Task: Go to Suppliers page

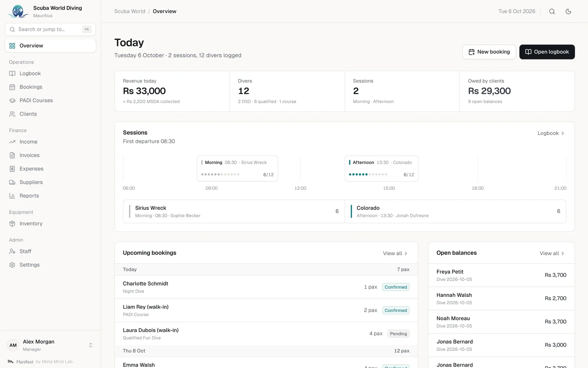Action: coord(50,182)
